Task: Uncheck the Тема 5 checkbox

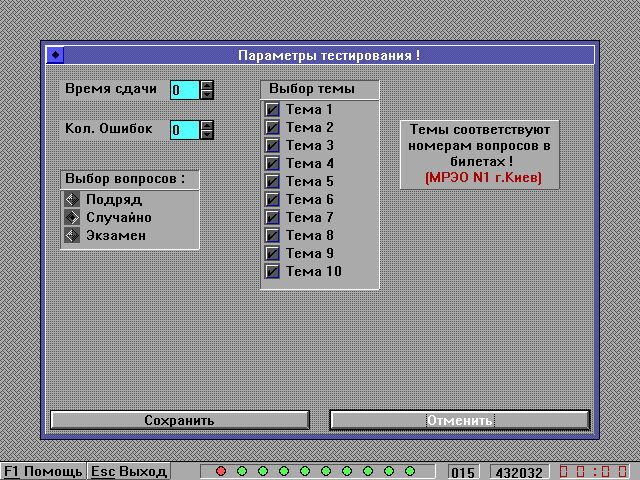Action: click(x=272, y=181)
